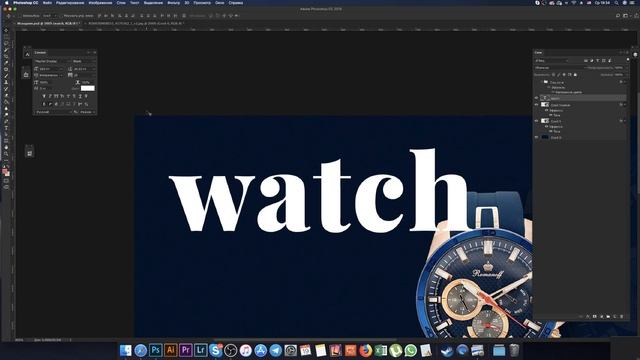Select the Gradient tool
Image resolution: width=640 pixels, height=360 pixels.
tap(6, 102)
